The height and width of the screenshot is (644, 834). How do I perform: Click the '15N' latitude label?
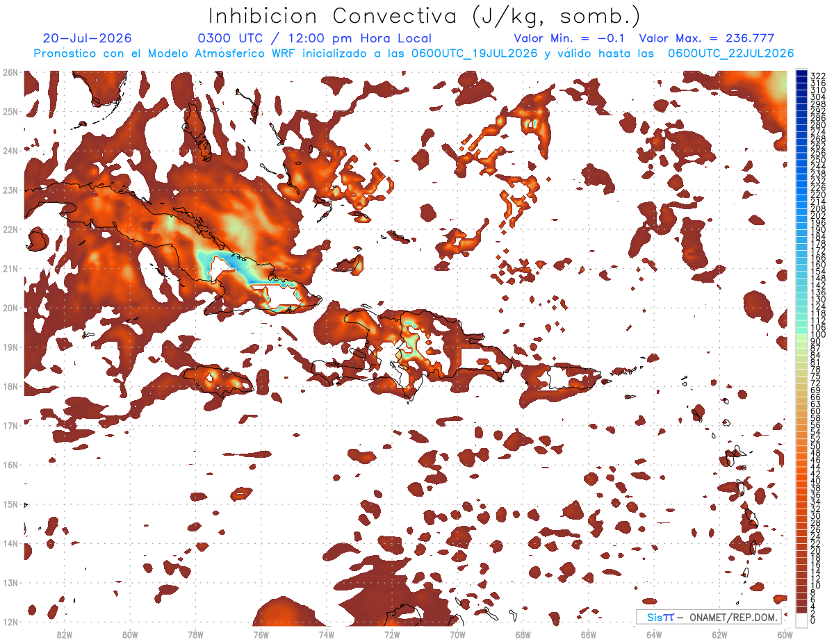(x=10, y=504)
